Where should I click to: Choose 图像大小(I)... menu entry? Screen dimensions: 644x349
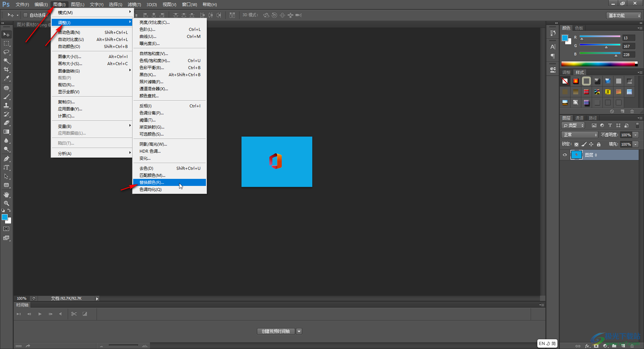pos(92,56)
